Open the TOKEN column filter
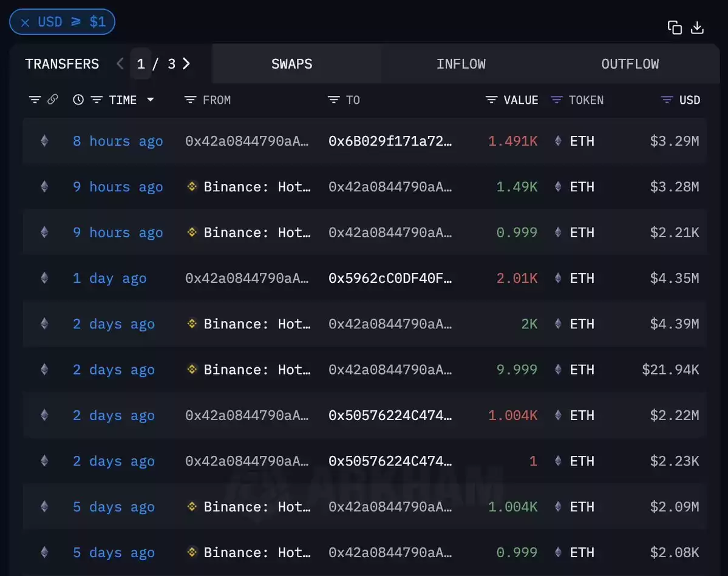This screenshot has width=728, height=576. 556,100
